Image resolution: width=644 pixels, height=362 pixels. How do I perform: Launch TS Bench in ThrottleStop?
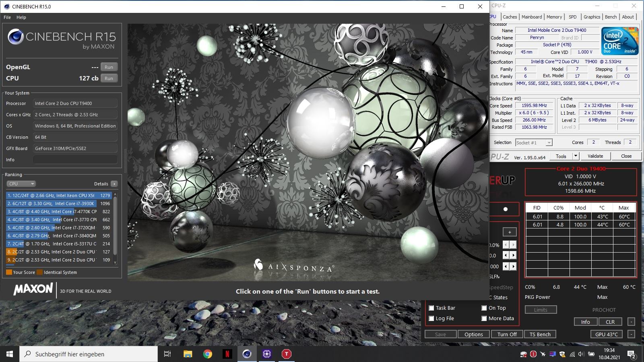(x=540, y=334)
